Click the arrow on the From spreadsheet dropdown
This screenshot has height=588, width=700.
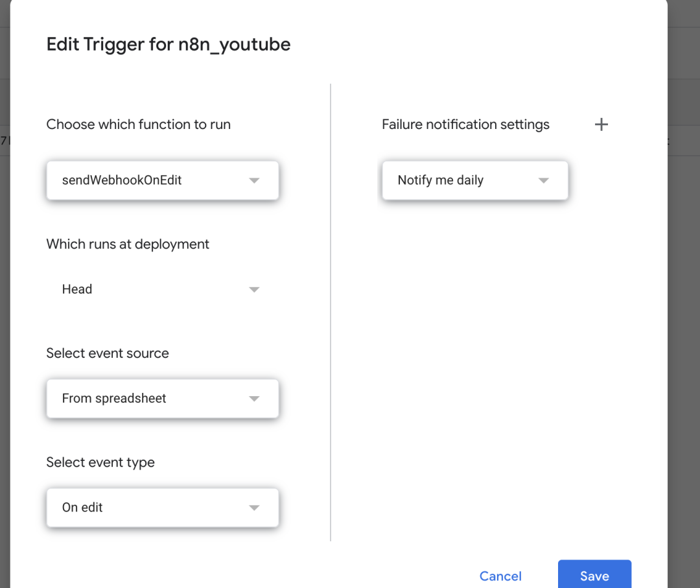pyautogui.click(x=254, y=399)
